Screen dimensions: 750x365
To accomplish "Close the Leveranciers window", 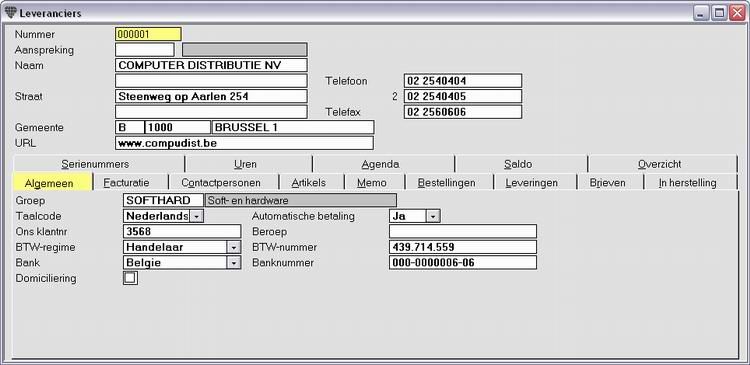I will pyautogui.click(x=737, y=13).
